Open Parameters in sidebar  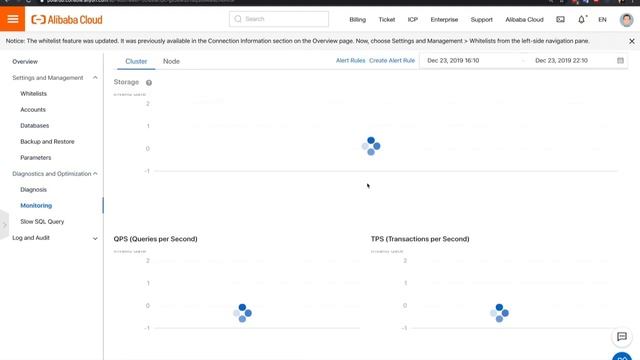(x=36, y=157)
